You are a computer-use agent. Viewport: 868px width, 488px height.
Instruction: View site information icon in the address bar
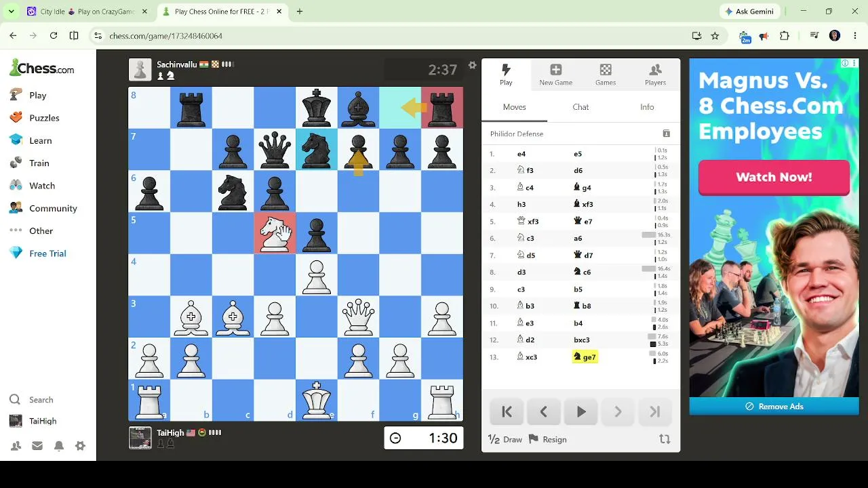coord(98,36)
